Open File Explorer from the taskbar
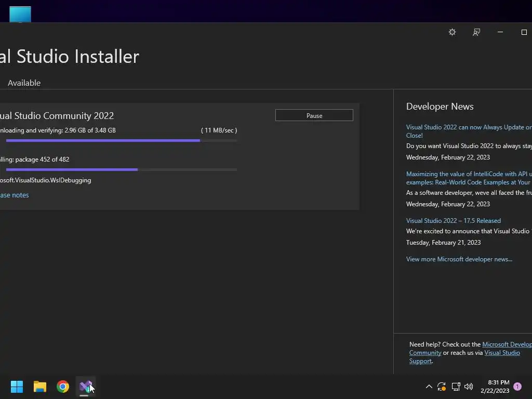The image size is (532, 399). 39,387
